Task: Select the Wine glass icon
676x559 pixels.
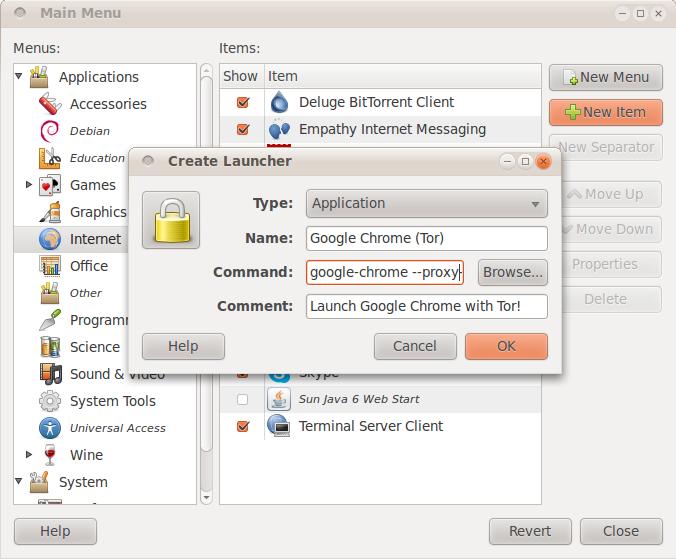Action: pos(50,455)
